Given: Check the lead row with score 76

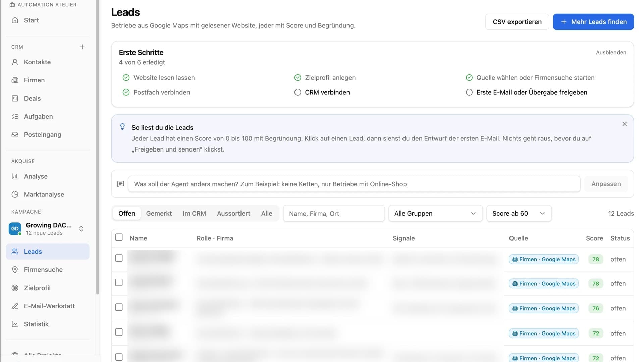Looking at the screenshot, I should click(x=119, y=307).
